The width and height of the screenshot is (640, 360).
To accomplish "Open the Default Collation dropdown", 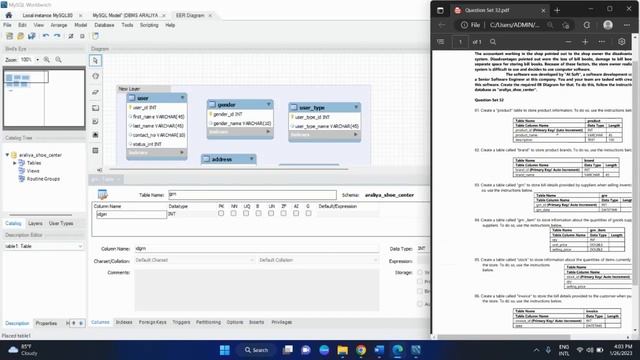I will (x=318, y=260).
